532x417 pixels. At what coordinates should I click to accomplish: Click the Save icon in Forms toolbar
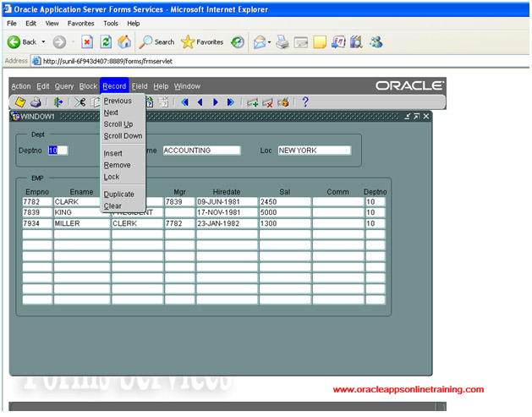[21, 102]
